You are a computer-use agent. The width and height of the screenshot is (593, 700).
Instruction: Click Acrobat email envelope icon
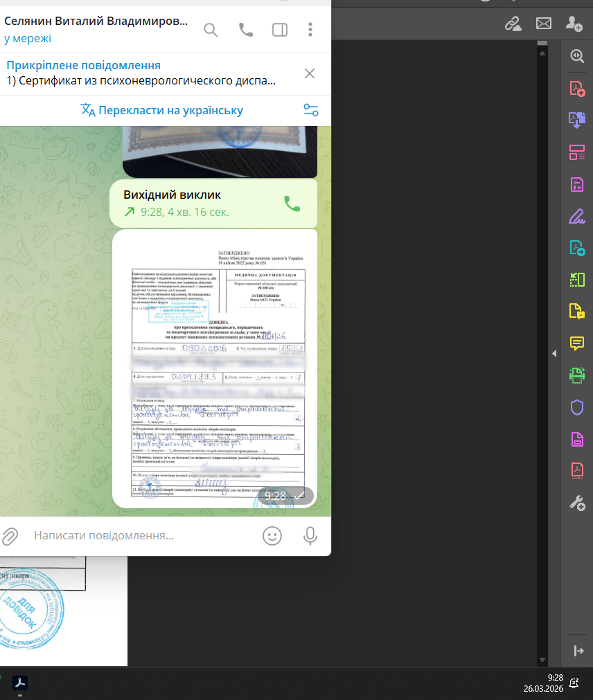click(x=543, y=24)
